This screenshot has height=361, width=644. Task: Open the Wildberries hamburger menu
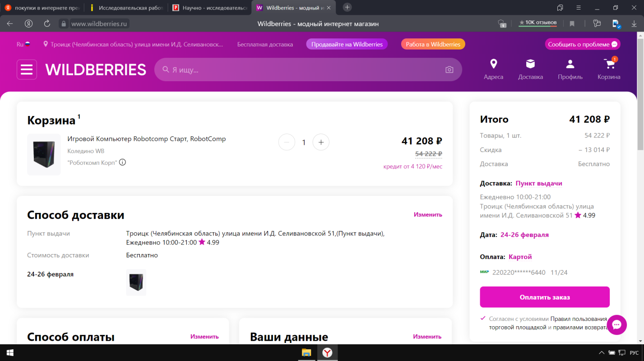27,69
